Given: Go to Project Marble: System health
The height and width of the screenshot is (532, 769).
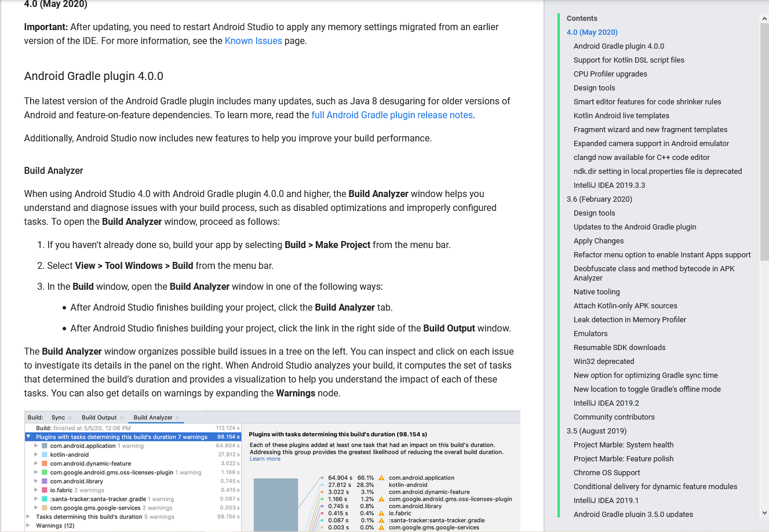Looking at the screenshot, I should pyautogui.click(x=624, y=445).
